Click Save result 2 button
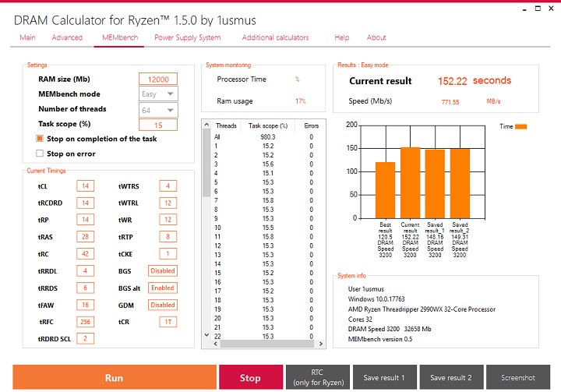 click(x=451, y=377)
